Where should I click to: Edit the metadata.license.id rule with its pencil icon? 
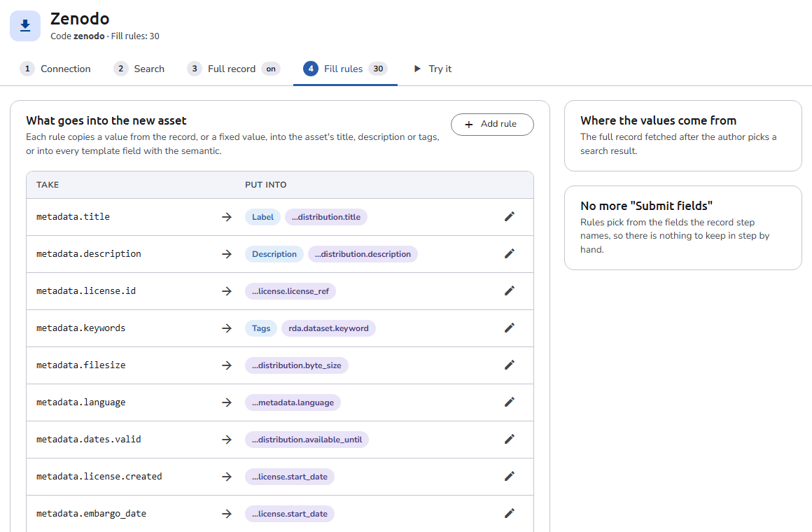[x=510, y=290]
